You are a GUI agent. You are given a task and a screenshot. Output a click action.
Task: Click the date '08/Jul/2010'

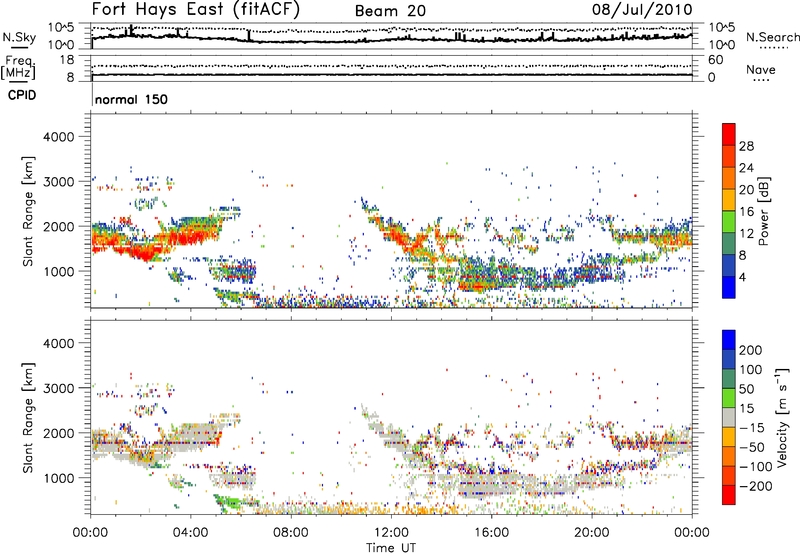(x=642, y=10)
